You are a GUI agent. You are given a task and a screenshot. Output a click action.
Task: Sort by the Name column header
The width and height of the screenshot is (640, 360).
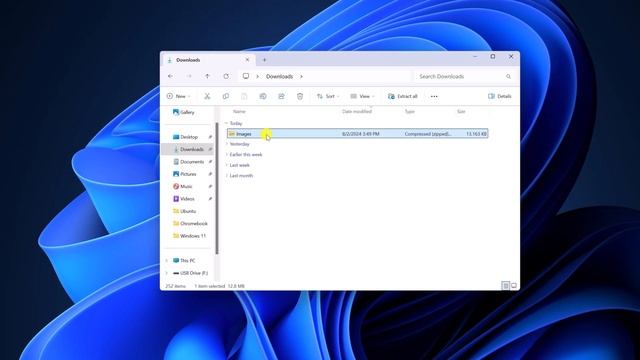[x=239, y=111]
